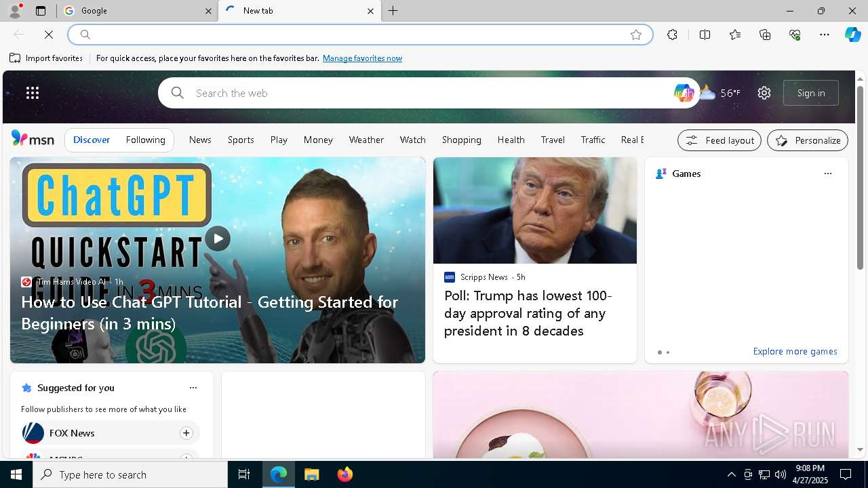Open the News category

200,140
